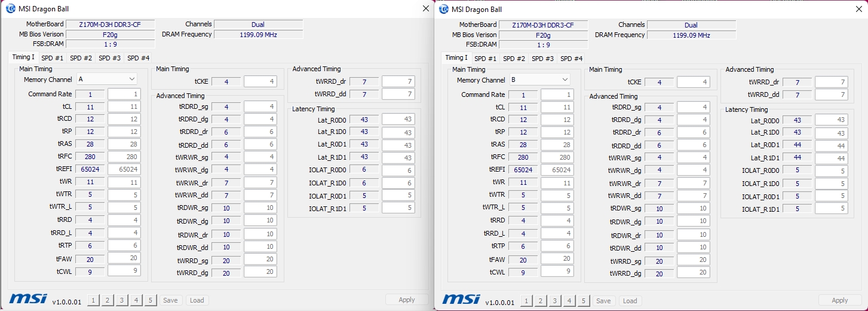Click profile button 2 in left window
This screenshot has height=311, width=868.
108,300
